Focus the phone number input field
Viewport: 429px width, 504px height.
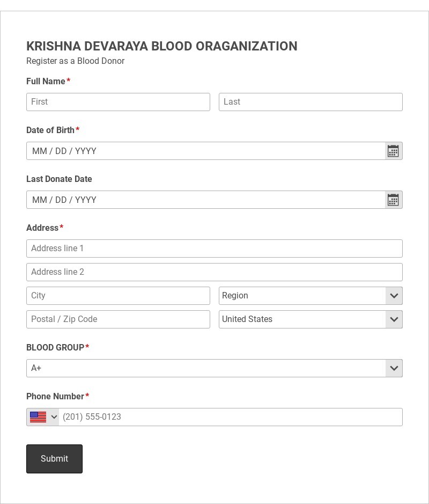tap(231, 417)
